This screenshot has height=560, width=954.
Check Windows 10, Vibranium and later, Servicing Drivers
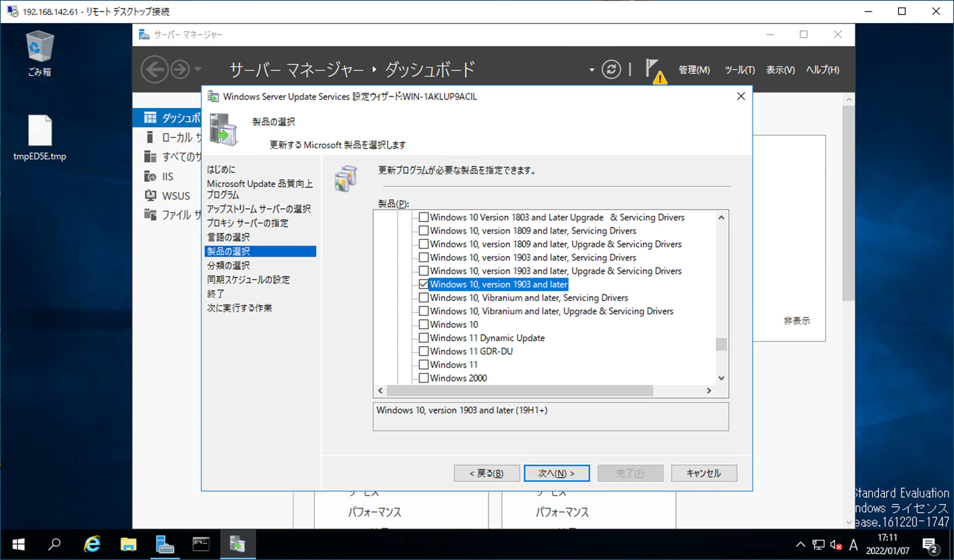[424, 298]
